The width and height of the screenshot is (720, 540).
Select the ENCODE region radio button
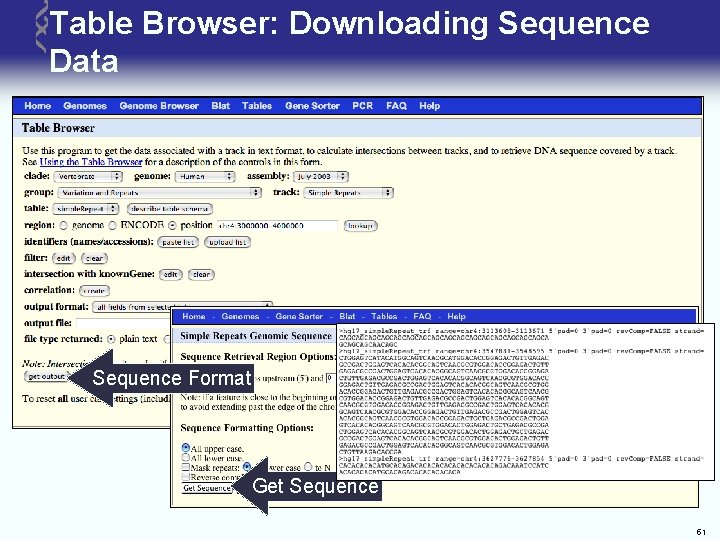coord(112,225)
